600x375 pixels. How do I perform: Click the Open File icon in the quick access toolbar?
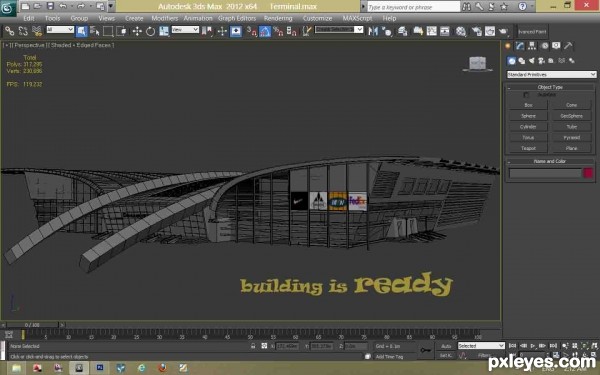tap(38, 6)
